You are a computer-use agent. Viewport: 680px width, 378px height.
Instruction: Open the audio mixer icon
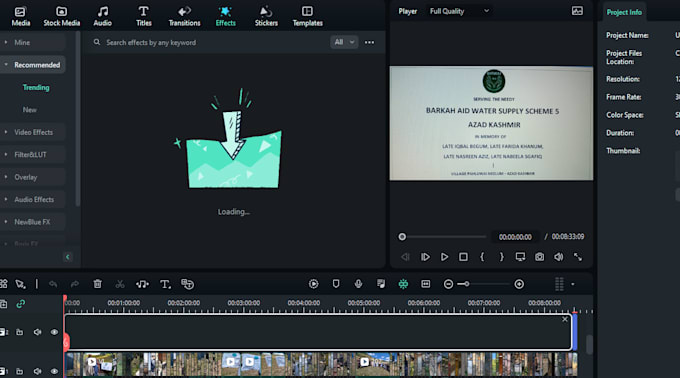(381, 284)
